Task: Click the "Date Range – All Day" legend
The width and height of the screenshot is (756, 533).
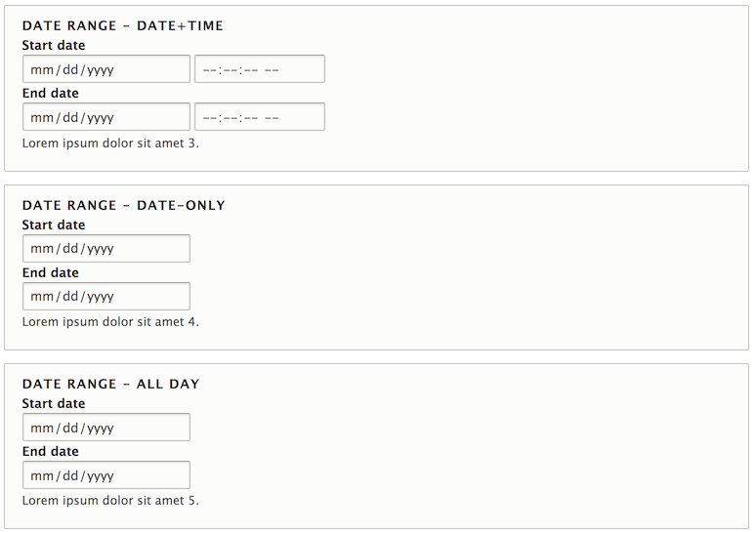Action: [110, 385]
